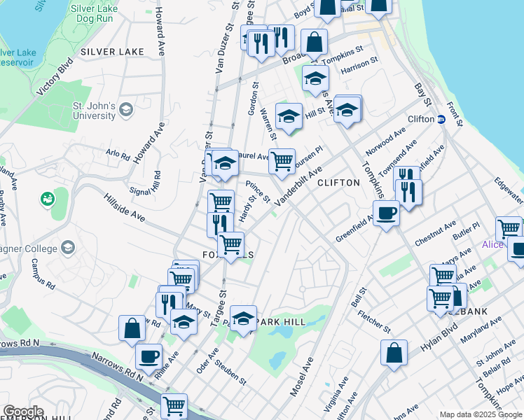Click the school marker near Mary St
Image resolution: width=524 pixels, height=420 pixels.
coord(184,322)
